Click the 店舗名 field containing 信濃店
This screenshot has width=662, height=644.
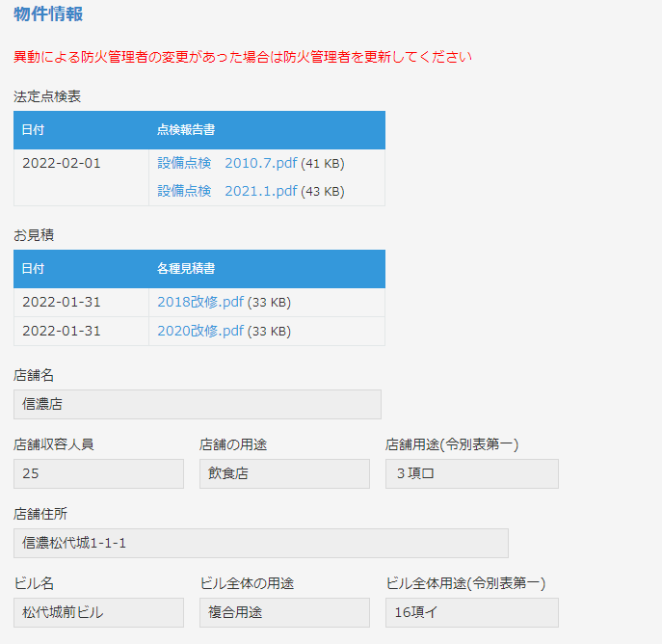(198, 404)
